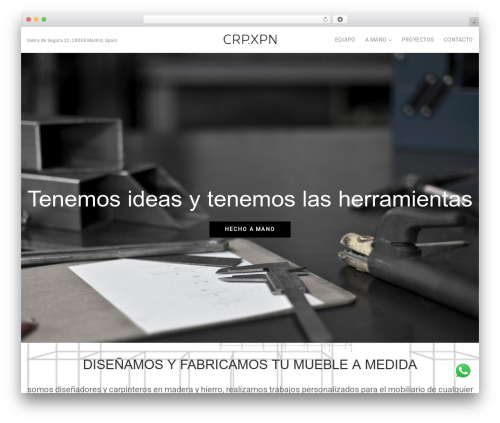The height and width of the screenshot is (423, 500).
Task: Minimize the window with the yellow button
Action: (x=36, y=20)
